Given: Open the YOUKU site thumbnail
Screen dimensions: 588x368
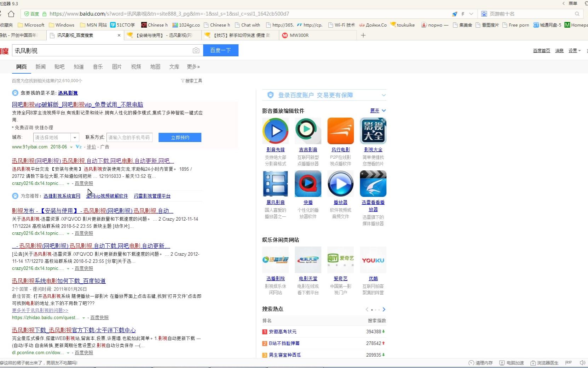Looking at the screenshot, I should tap(373, 260).
